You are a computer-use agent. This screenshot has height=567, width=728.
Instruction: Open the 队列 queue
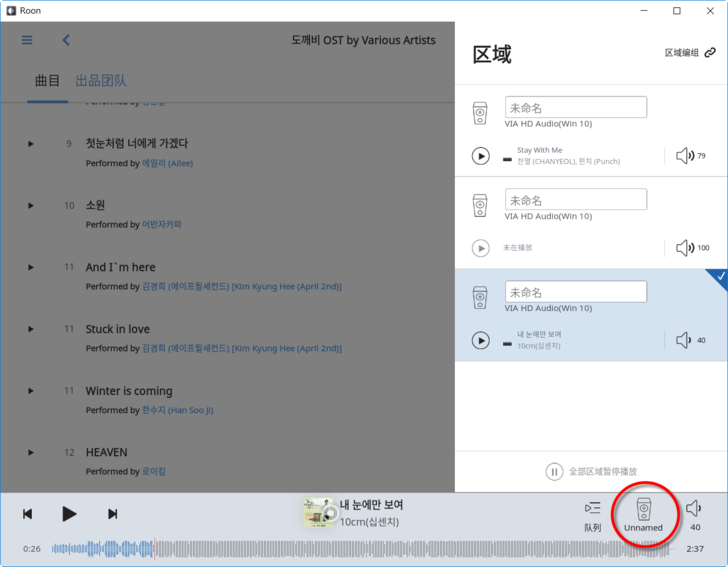click(592, 516)
